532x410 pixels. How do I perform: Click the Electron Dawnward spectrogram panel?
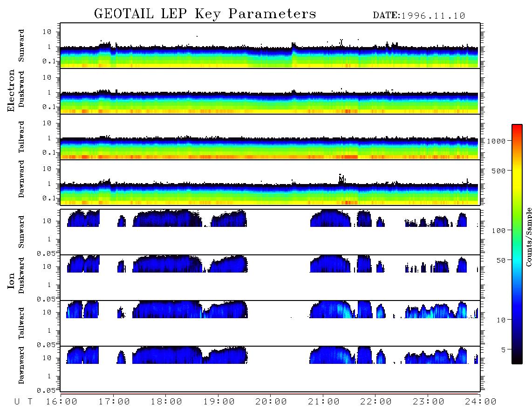point(270,182)
